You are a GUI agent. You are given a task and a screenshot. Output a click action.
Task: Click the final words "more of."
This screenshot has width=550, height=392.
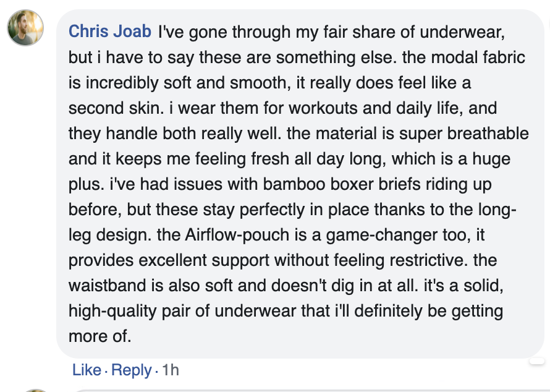[x=100, y=336]
